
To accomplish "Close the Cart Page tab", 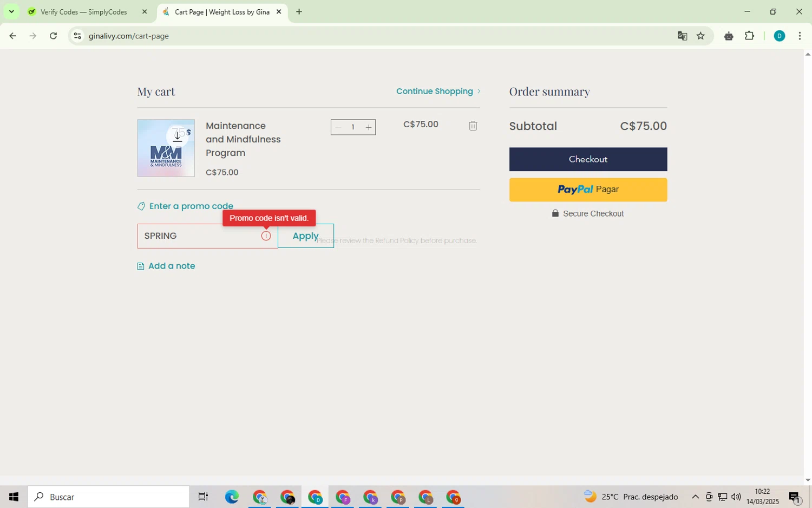I will 279,11.
